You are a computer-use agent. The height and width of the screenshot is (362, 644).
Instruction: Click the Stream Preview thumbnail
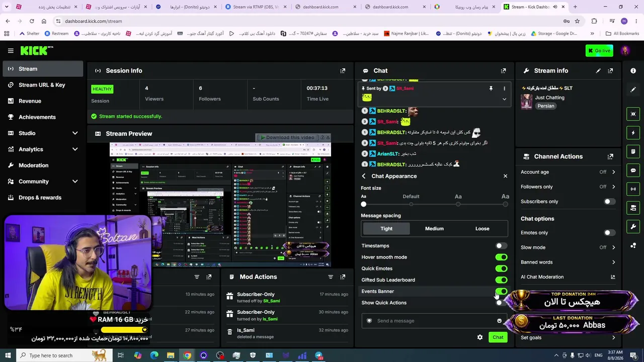[x=220, y=205]
